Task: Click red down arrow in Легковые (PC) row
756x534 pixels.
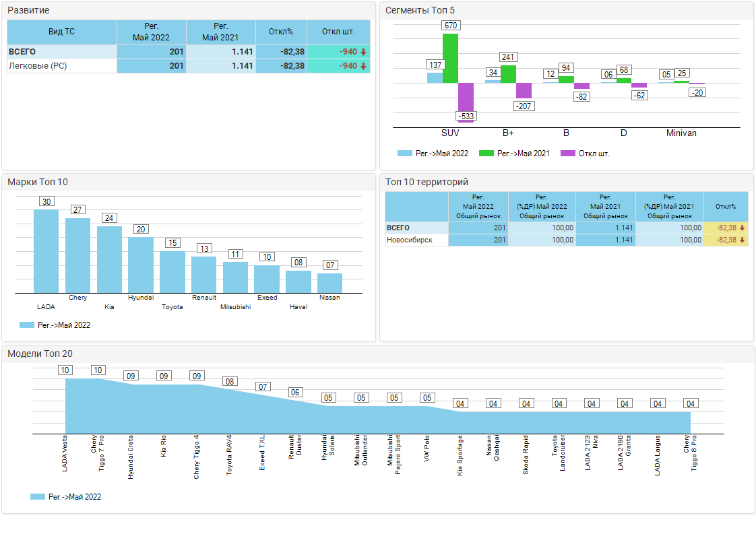Action: pos(363,66)
